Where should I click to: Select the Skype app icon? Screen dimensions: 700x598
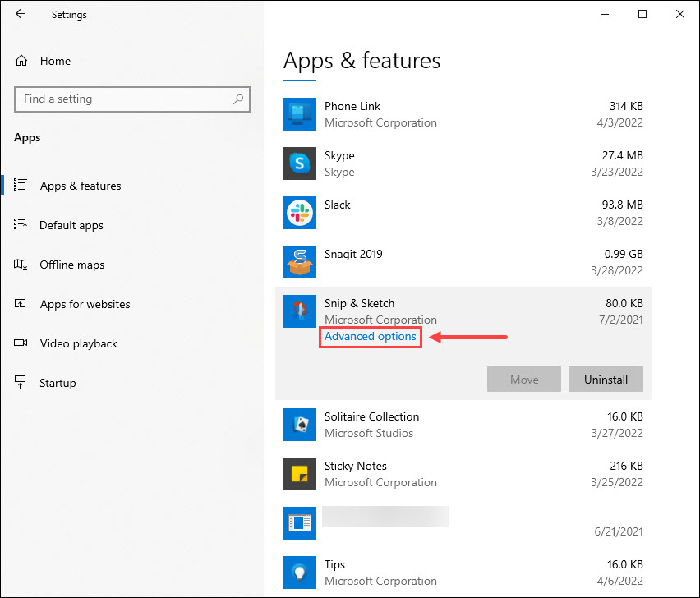coord(299,163)
